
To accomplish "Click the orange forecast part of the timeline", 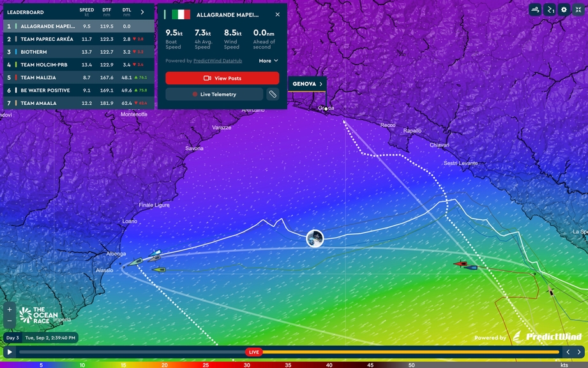I will click(x=411, y=352).
